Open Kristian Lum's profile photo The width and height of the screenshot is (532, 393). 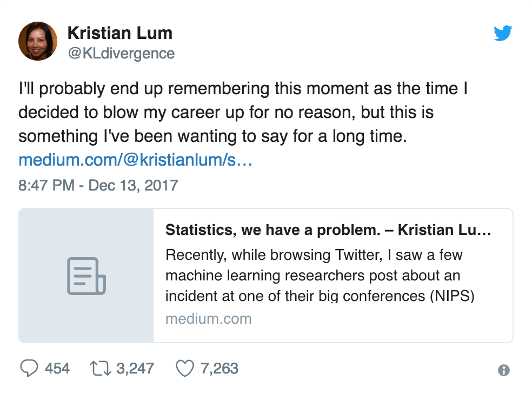pos(38,41)
